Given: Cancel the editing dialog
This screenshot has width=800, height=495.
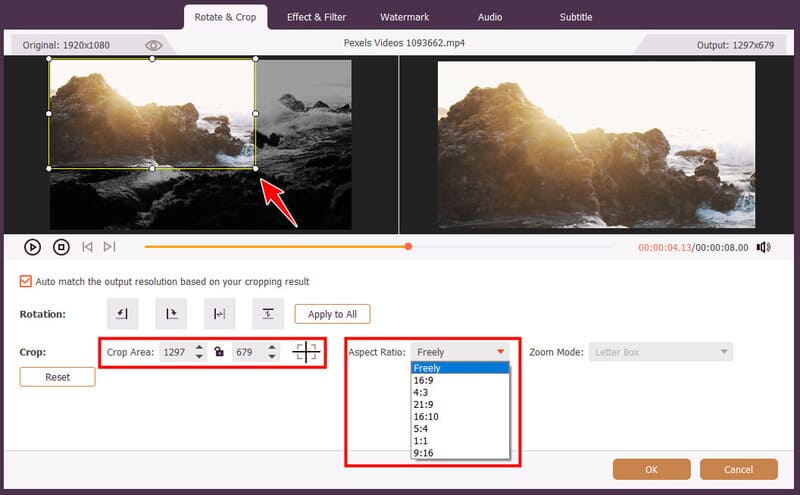Looking at the screenshot, I should coord(738,469).
